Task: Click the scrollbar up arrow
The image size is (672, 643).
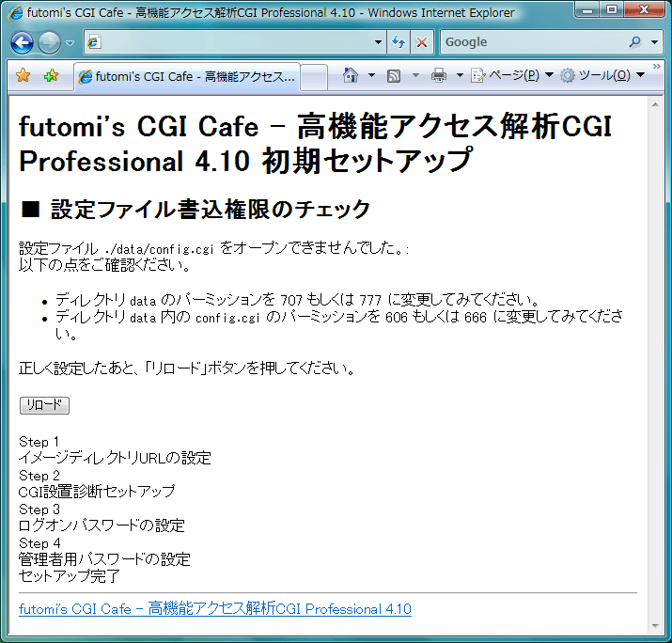Action: coord(655,104)
